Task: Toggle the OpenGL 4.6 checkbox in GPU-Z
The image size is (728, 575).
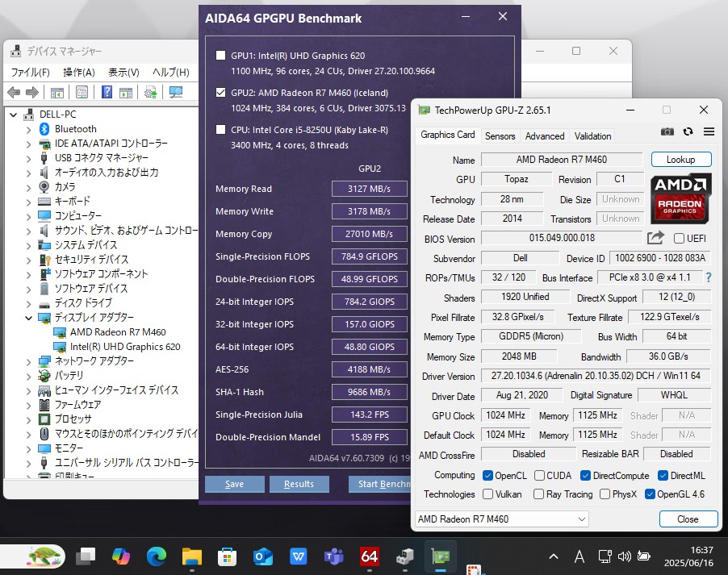Action: [x=650, y=494]
